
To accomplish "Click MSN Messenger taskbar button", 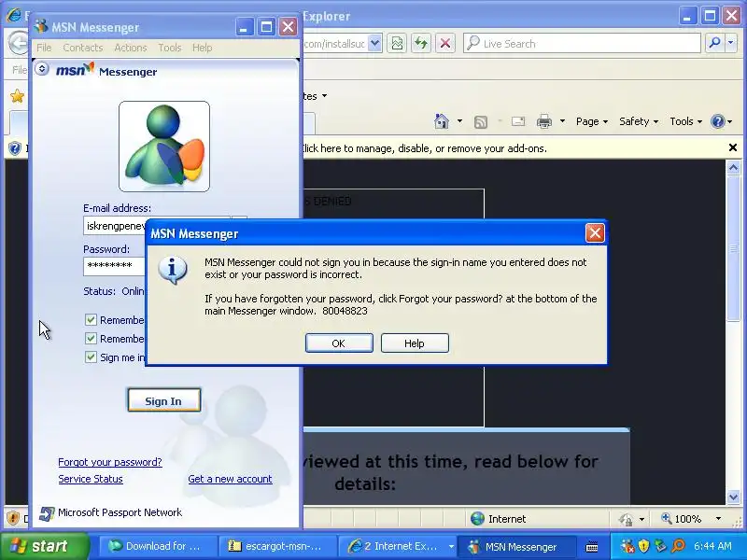I will [x=516, y=546].
